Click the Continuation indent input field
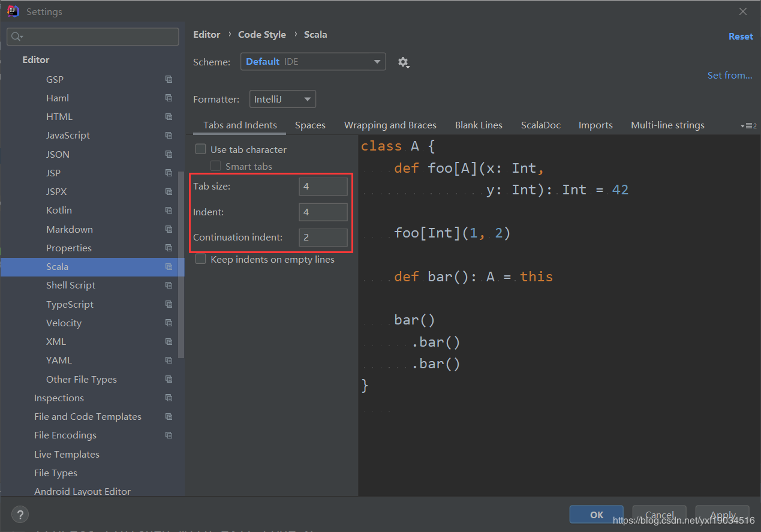The image size is (761, 532). click(x=323, y=237)
